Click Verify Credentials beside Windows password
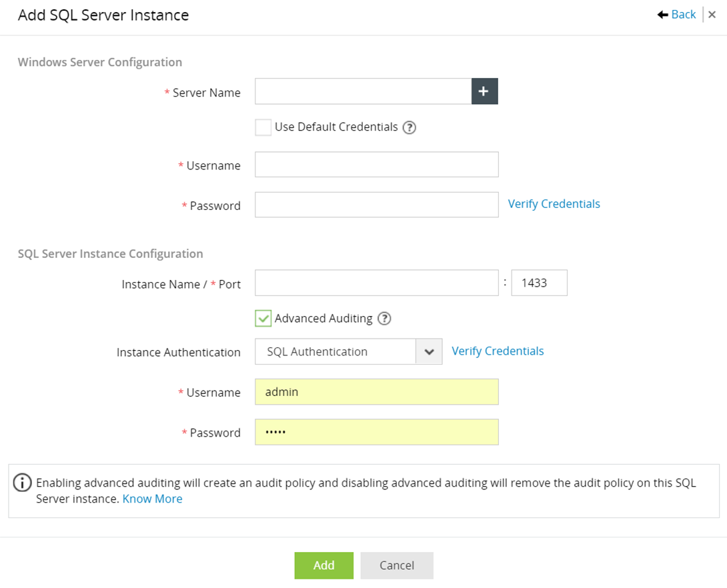This screenshot has height=588, width=727. click(x=554, y=204)
